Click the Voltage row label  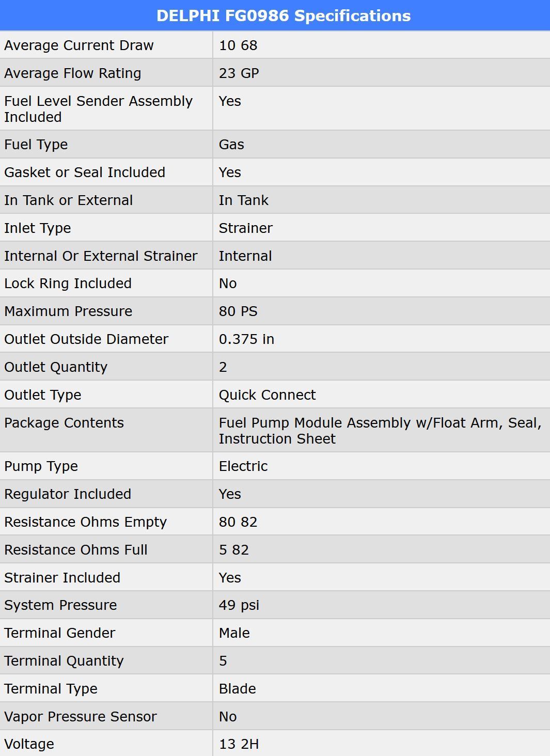click(x=29, y=744)
